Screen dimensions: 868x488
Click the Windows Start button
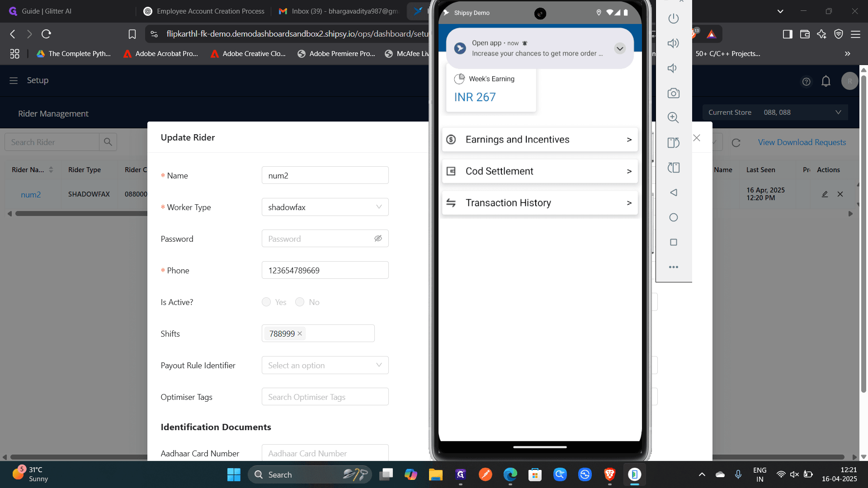[x=234, y=474]
